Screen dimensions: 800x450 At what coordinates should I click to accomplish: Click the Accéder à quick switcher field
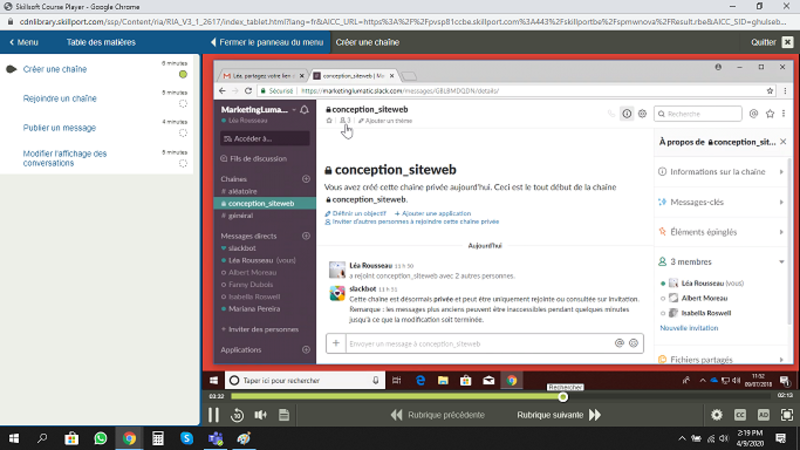(x=265, y=139)
